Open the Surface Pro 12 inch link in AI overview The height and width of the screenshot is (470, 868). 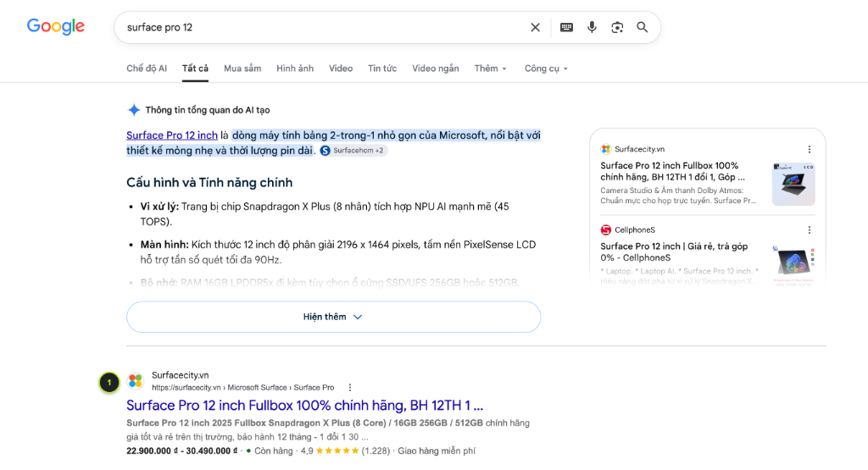click(x=171, y=135)
